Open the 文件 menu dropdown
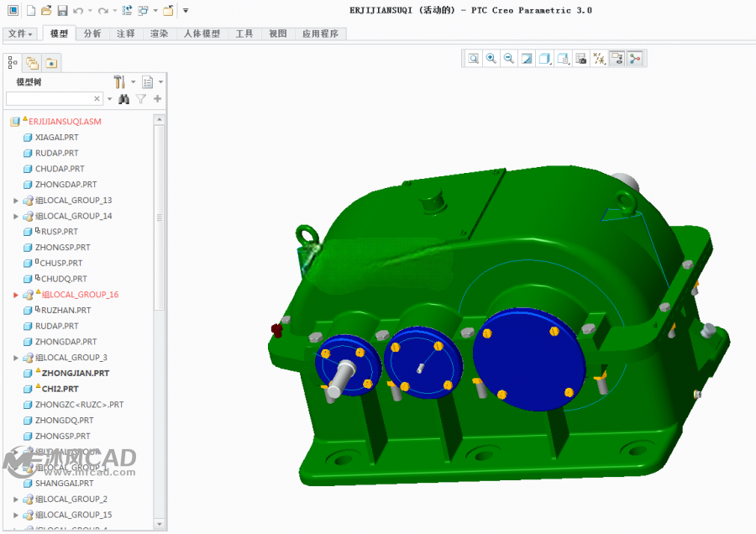The height and width of the screenshot is (534, 756). 20,34
